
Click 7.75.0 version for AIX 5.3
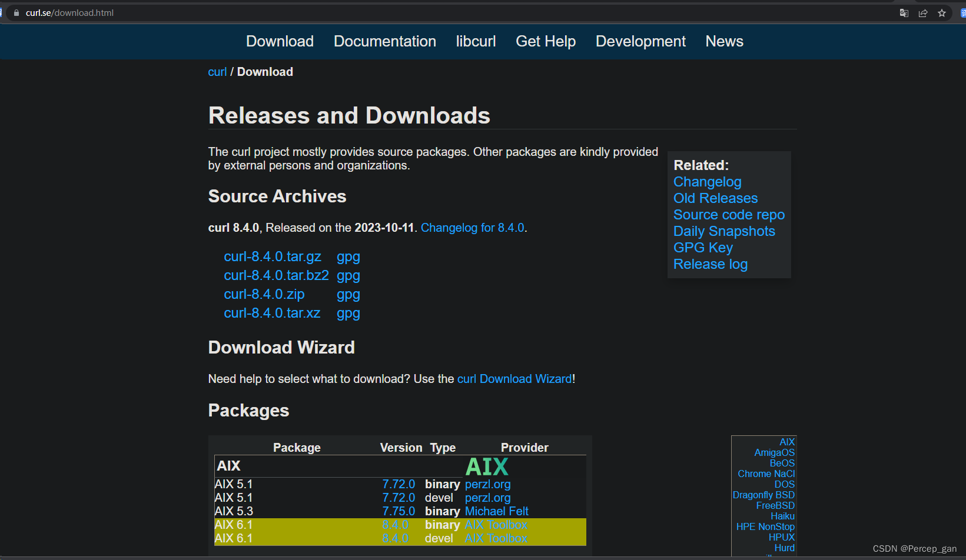399,511
